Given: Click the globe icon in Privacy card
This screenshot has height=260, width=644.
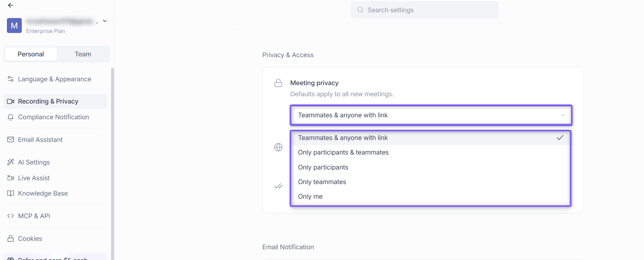Looking at the screenshot, I should (x=278, y=147).
